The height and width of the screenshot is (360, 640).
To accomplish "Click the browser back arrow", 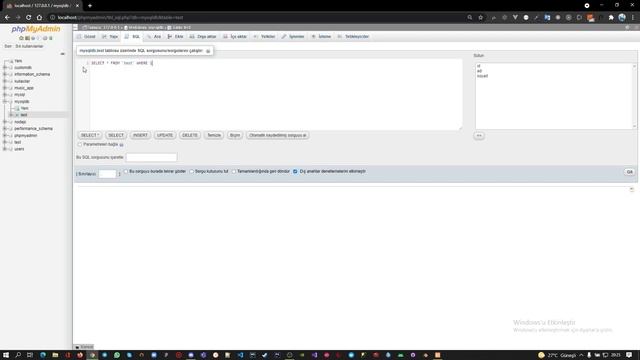I will 7,18.
